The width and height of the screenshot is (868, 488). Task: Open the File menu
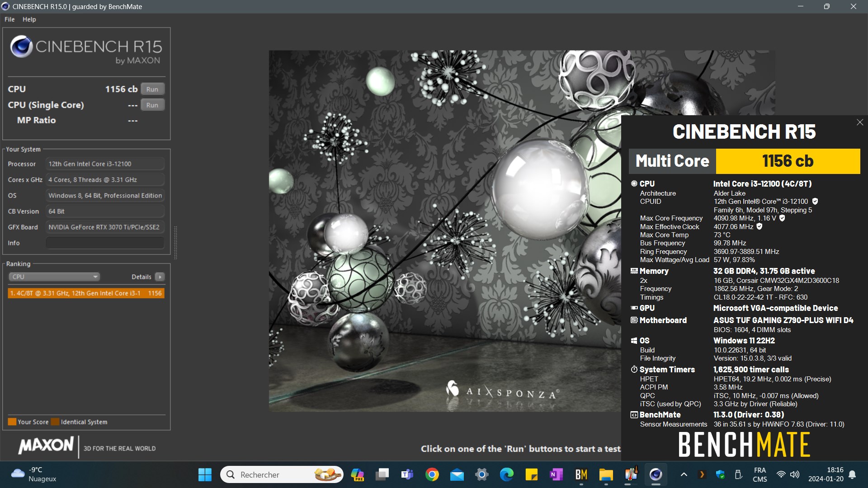pyautogui.click(x=9, y=19)
